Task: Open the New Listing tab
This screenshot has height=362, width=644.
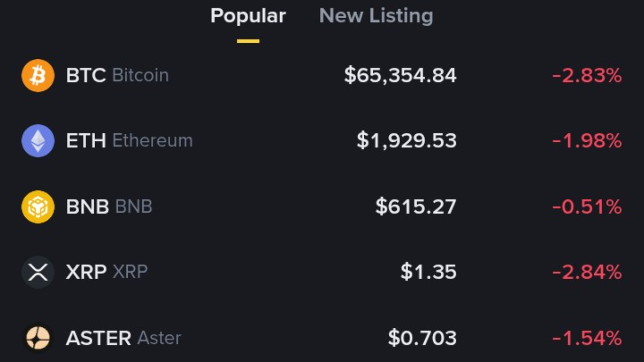Action: click(376, 16)
